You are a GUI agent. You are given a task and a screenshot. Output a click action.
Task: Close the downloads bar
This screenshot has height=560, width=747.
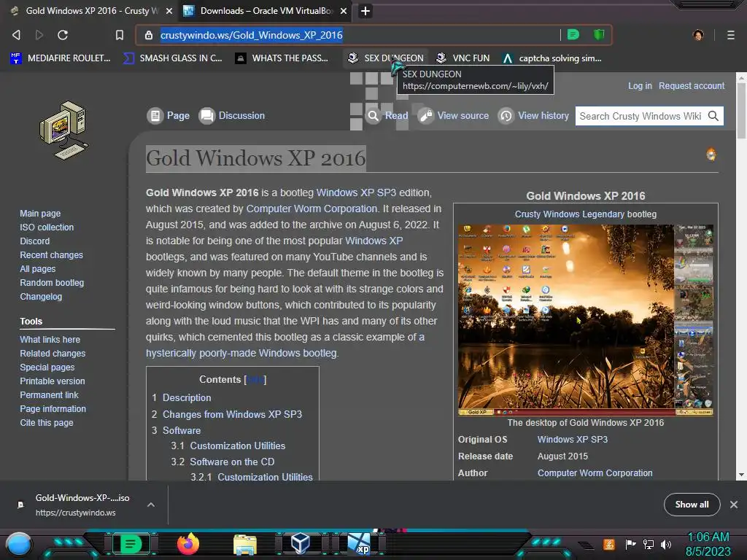click(734, 505)
